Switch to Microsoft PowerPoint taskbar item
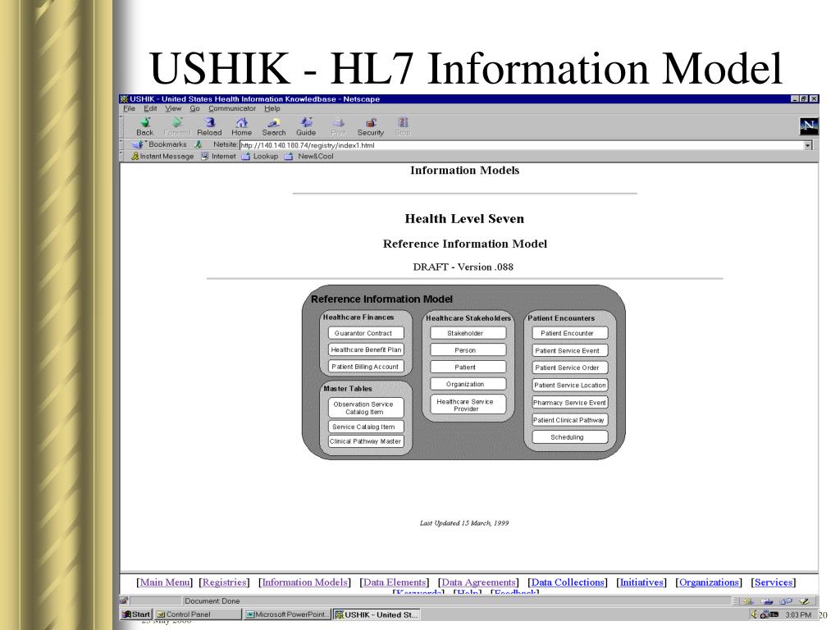 point(287,614)
